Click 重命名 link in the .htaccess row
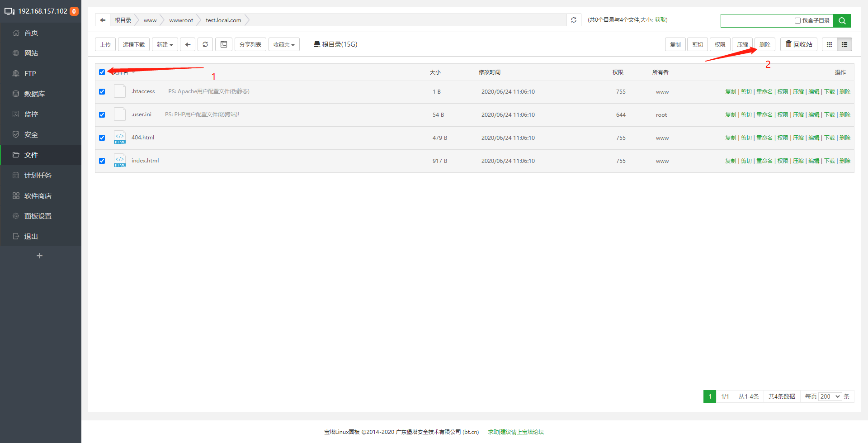Viewport: 868px width, 443px height. [x=764, y=92]
